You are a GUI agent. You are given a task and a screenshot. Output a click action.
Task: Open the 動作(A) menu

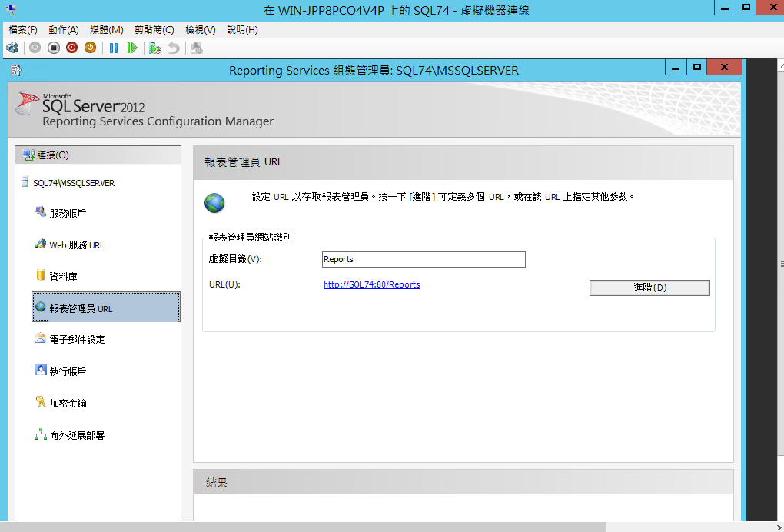click(x=64, y=30)
